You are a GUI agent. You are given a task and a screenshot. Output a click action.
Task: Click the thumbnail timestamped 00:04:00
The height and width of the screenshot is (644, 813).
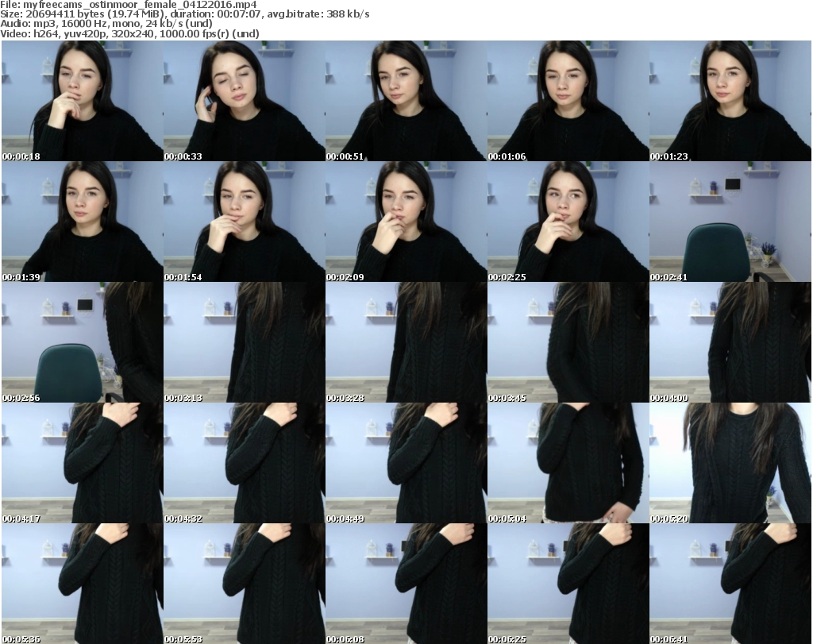tap(730, 342)
